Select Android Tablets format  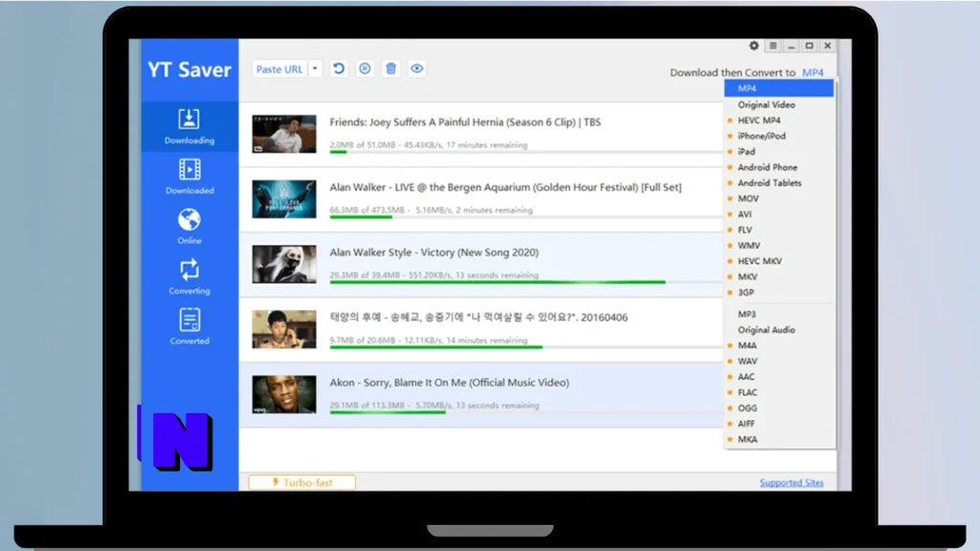[779, 183]
